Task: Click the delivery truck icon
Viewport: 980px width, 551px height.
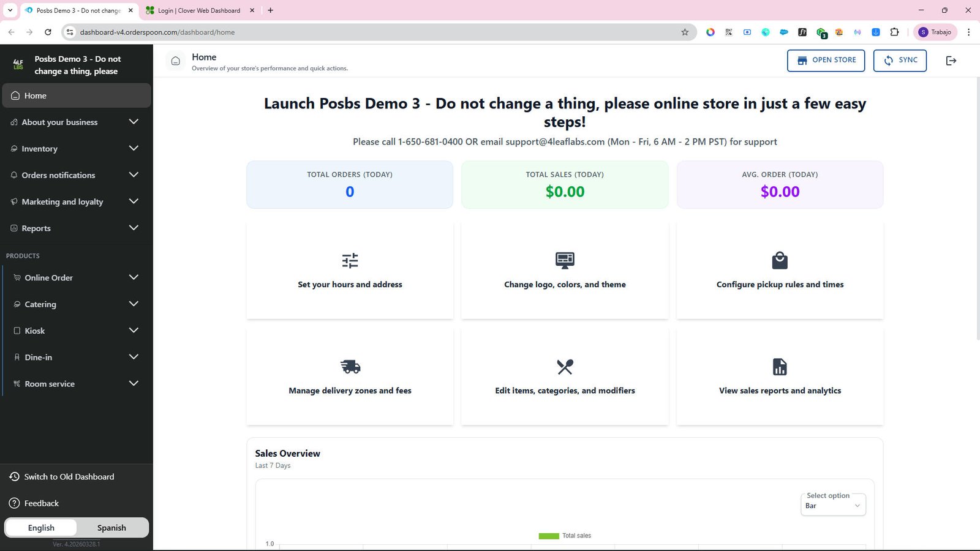Action: tap(350, 367)
